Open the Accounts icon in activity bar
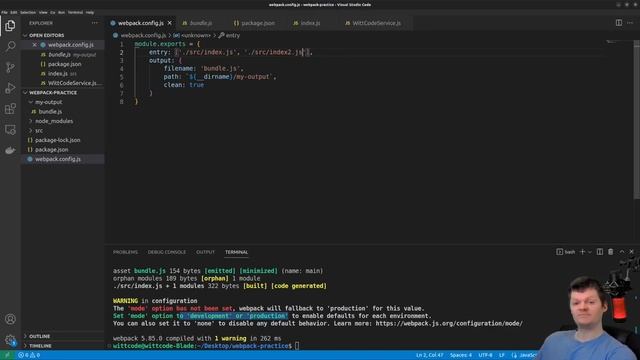This screenshot has width=640, height=360. pos(10,319)
